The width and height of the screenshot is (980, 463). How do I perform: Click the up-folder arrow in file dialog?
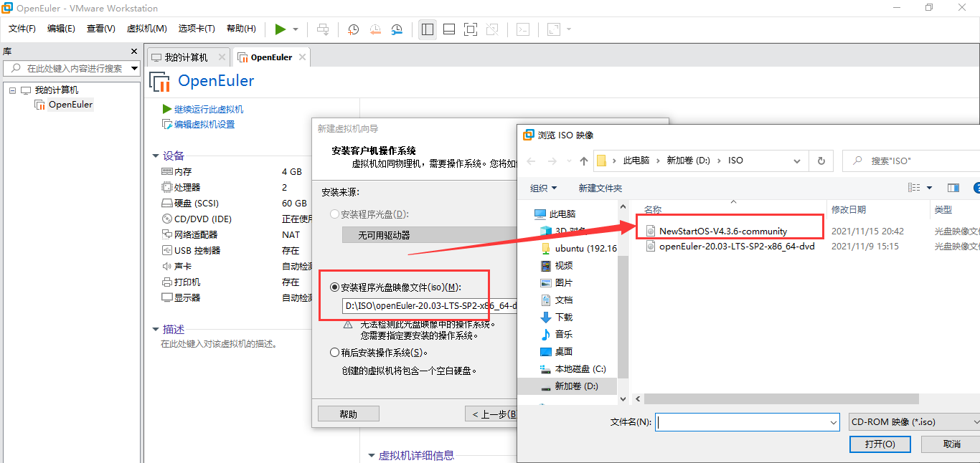584,161
